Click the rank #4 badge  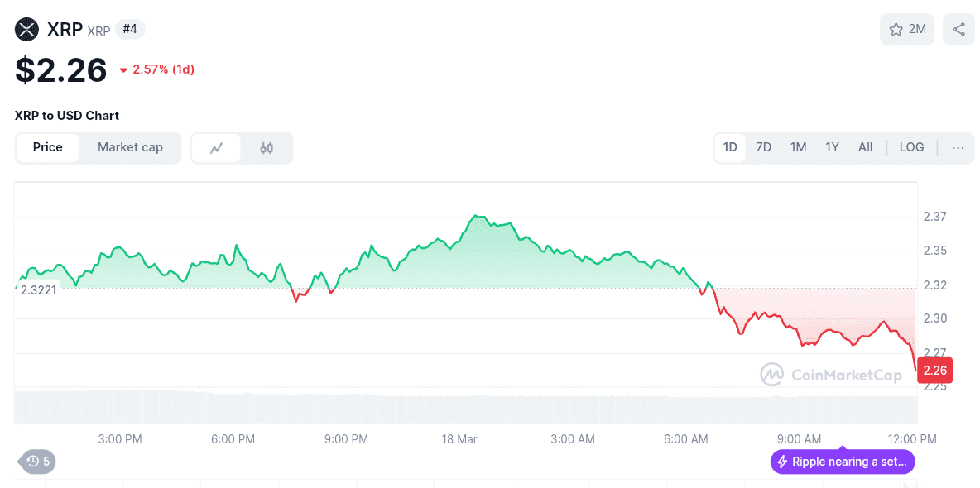tap(130, 28)
